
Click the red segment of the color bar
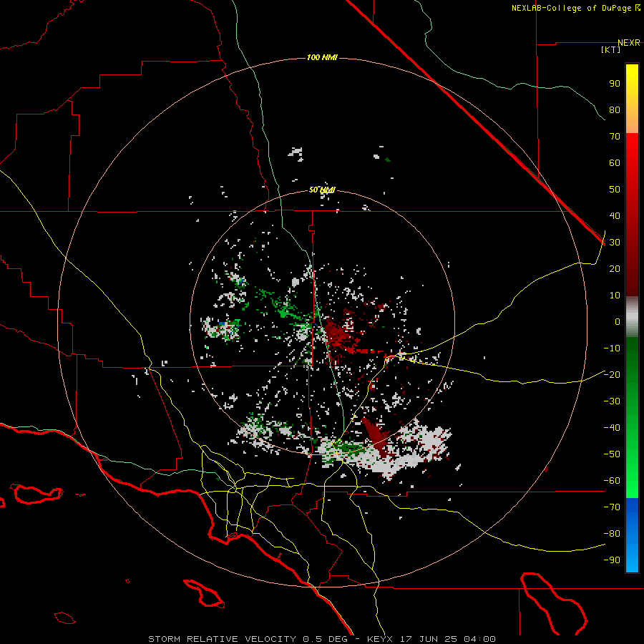tap(632, 215)
